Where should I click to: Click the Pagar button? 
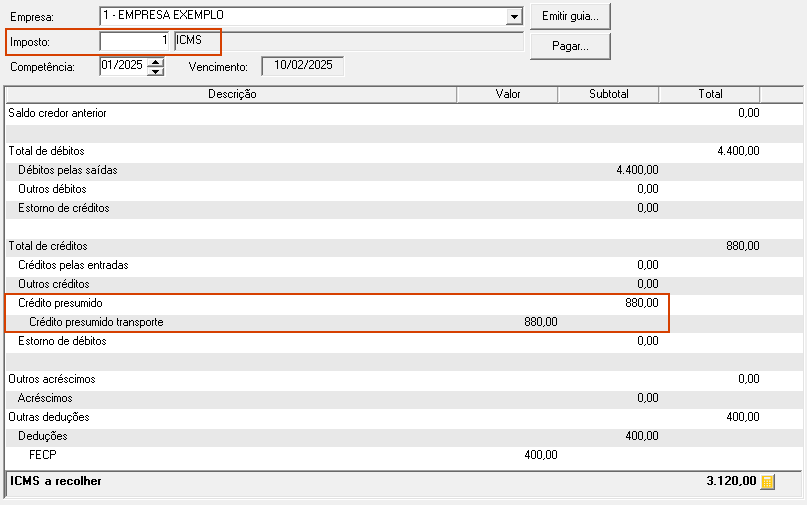click(x=570, y=46)
